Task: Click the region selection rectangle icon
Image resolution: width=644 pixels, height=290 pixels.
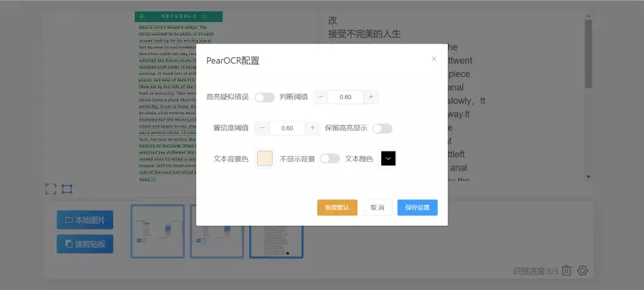Action: coord(67,189)
